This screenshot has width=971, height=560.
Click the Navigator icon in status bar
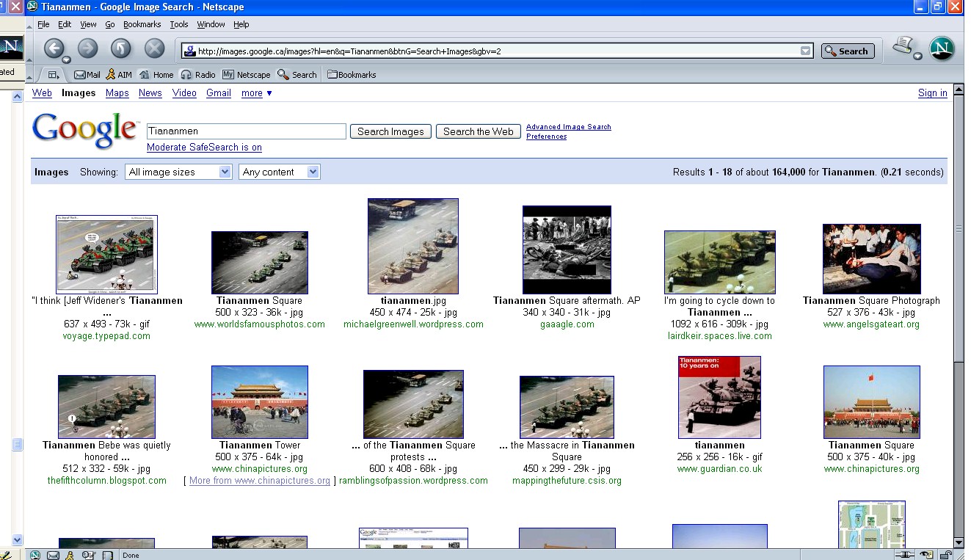(34, 555)
